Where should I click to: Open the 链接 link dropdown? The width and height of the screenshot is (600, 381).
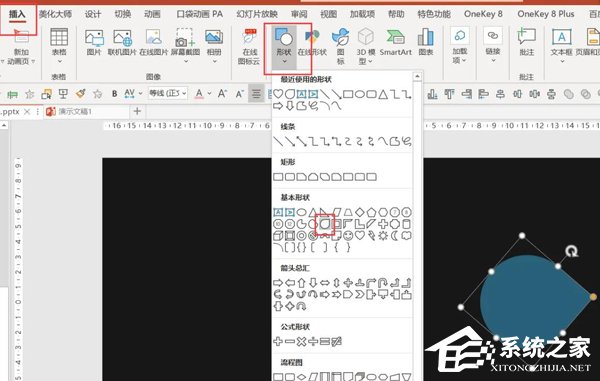point(493,45)
